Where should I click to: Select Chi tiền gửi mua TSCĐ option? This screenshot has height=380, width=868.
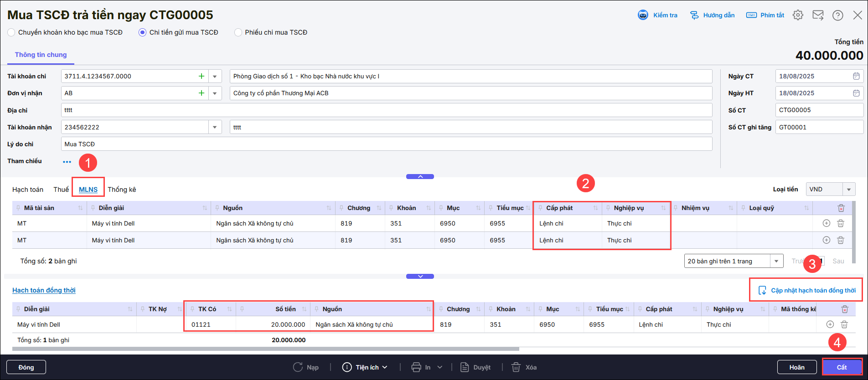click(x=143, y=32)
